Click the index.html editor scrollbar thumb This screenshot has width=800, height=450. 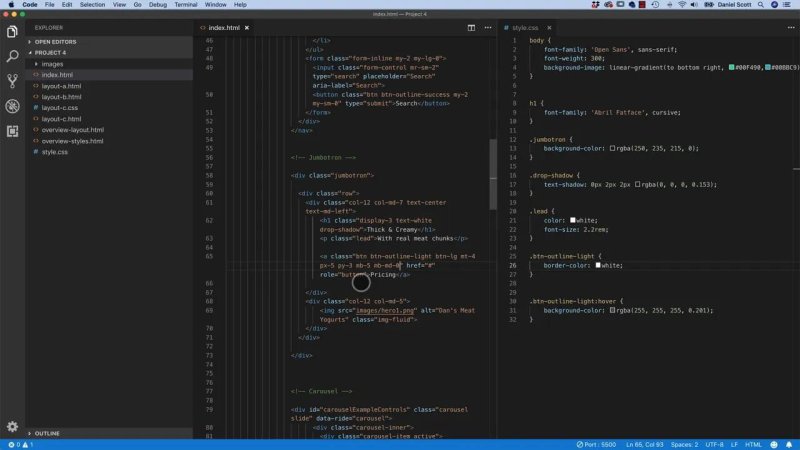tap(493, 174)
